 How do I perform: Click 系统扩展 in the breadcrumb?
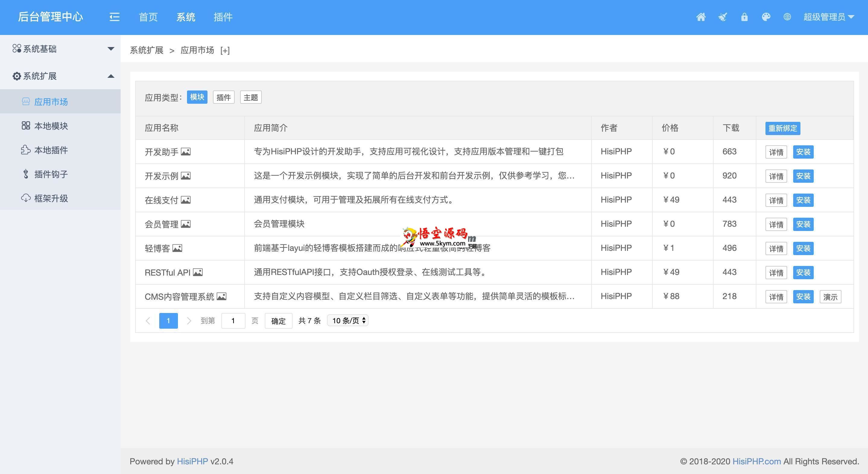[147, 50]
